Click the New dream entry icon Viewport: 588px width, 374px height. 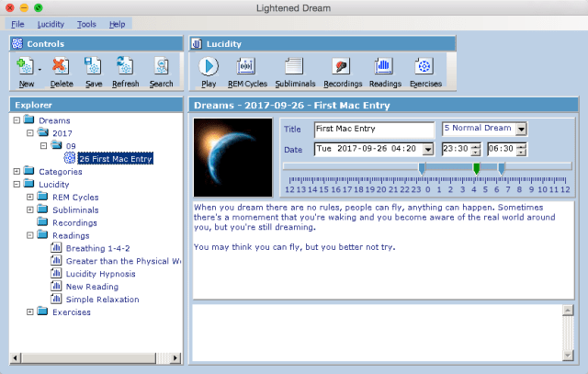pos(26,67)
